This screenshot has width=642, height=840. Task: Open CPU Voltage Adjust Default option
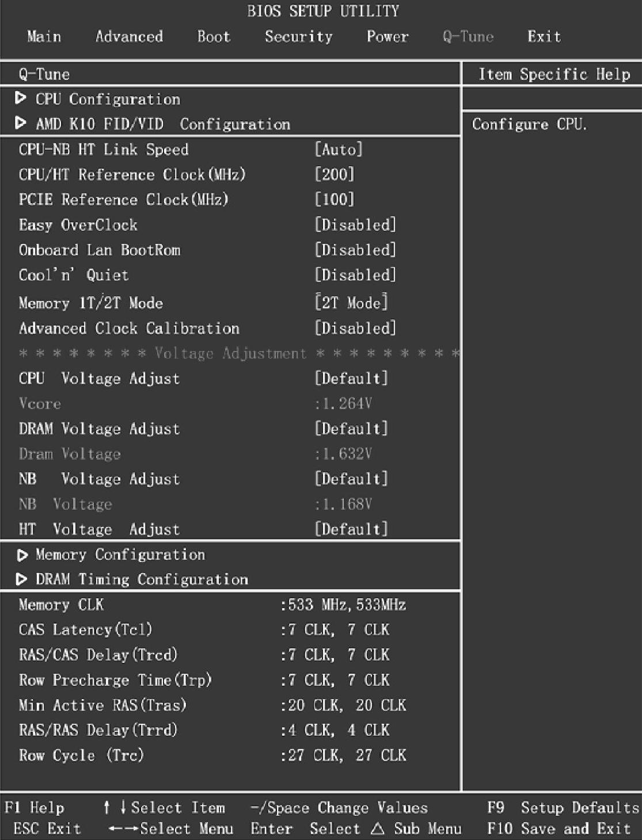351,378
